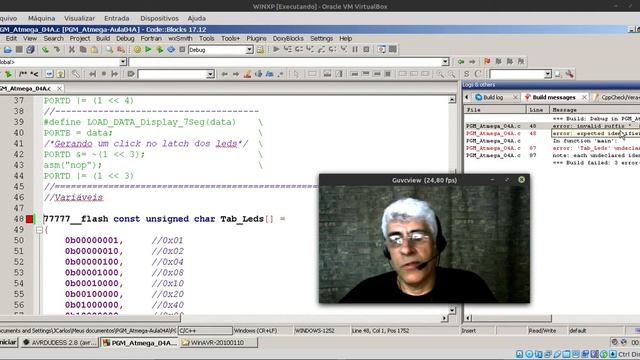Click the Build gear icon

[x=137, y=50]
